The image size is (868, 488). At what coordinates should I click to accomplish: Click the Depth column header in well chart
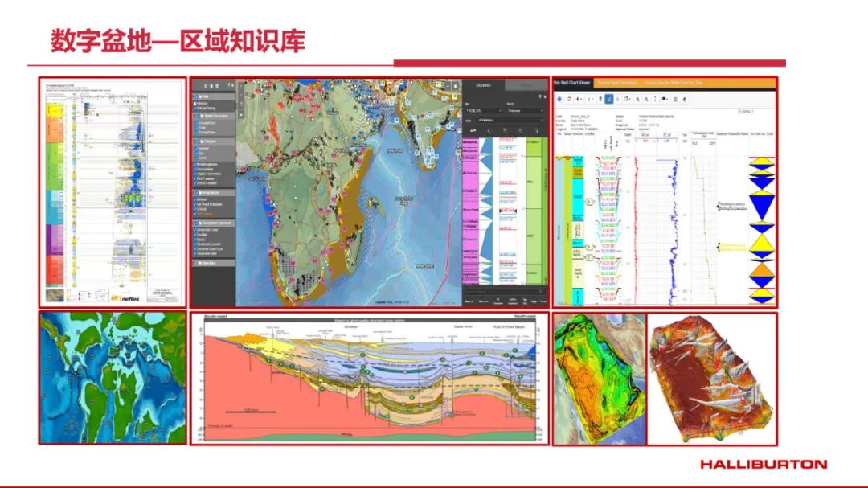point(628,134)
